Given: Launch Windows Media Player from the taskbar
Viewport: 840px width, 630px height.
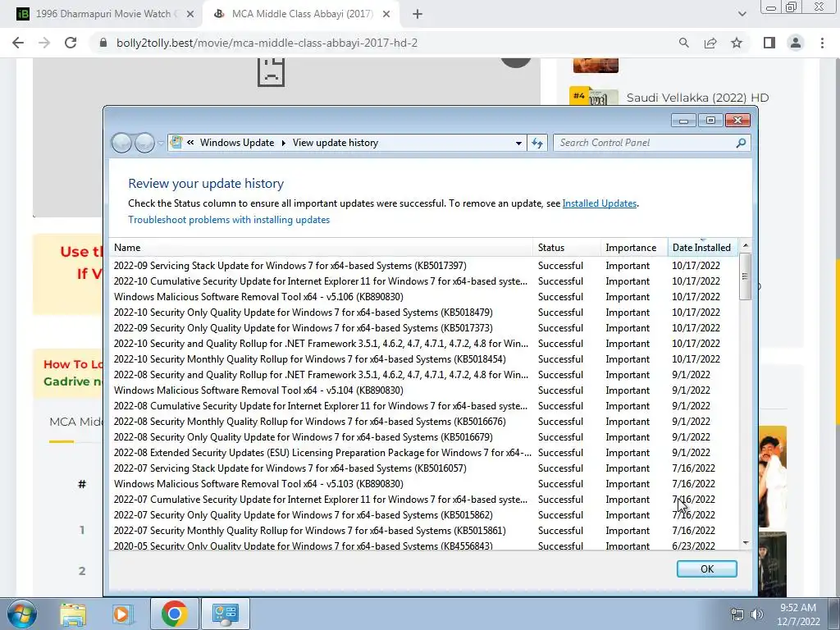Looking at the screenshot, I should [x=123, y=614].
